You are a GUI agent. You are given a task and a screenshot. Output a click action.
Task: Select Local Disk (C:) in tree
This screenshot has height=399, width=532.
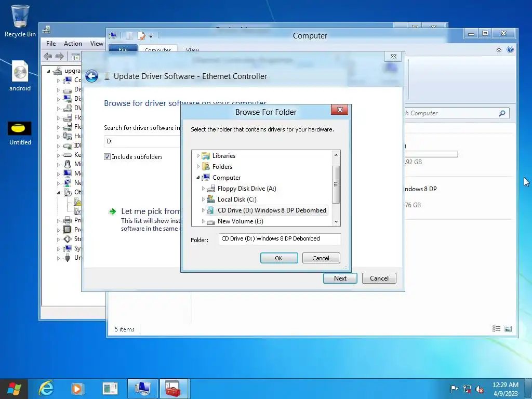tap(237, 199)
